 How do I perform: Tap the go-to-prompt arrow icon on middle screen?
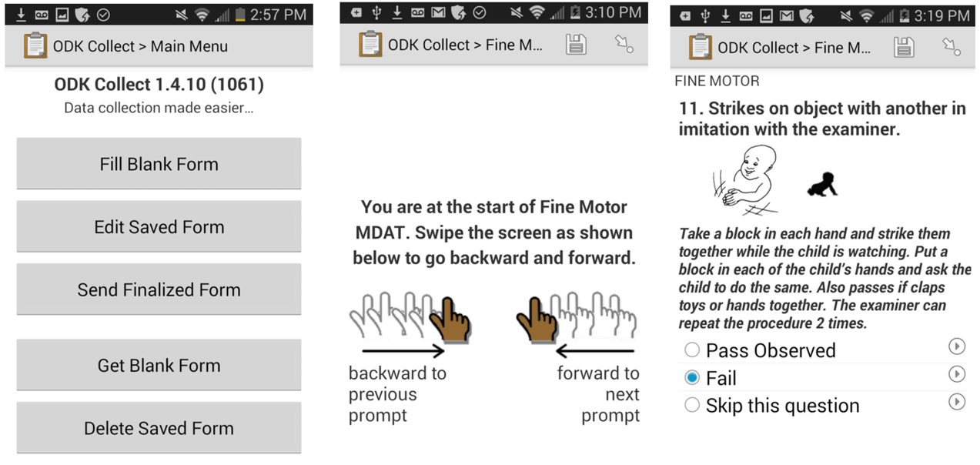click(624, 45)
